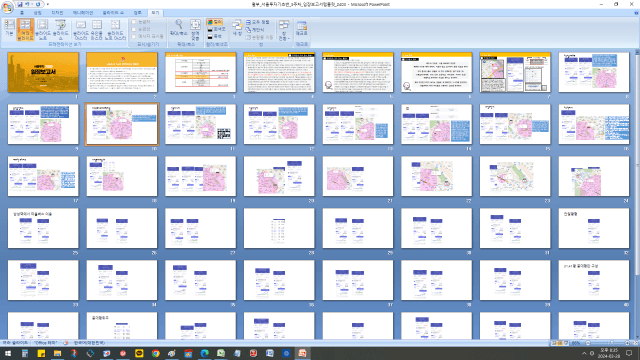Open Handout Master view
The height and width of the screenshot is (360, 640).
coord(97,29)
